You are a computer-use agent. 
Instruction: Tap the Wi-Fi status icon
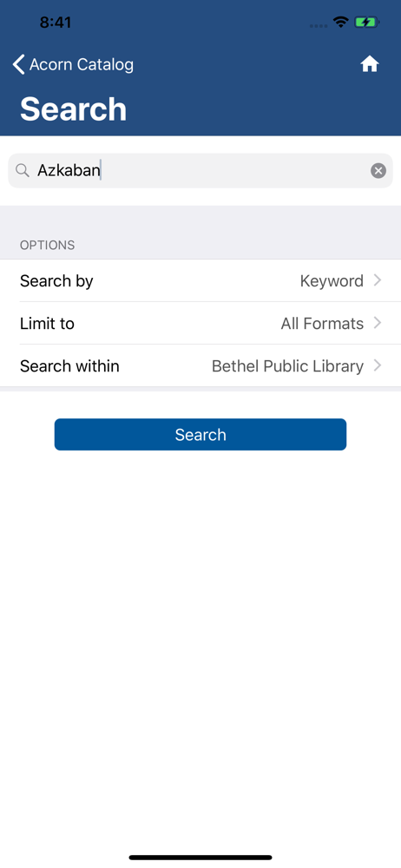click(x=340, y=23)
